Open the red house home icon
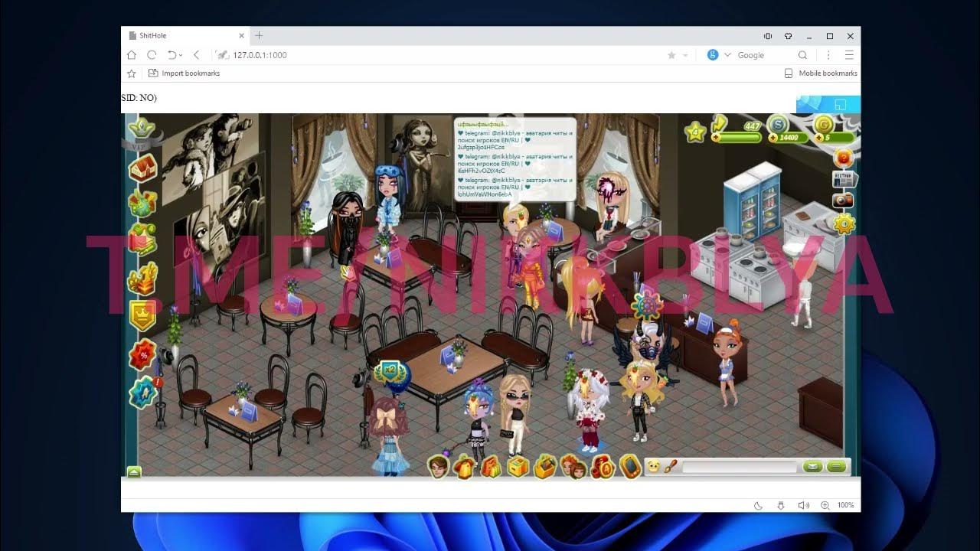 tap(142, 168)
